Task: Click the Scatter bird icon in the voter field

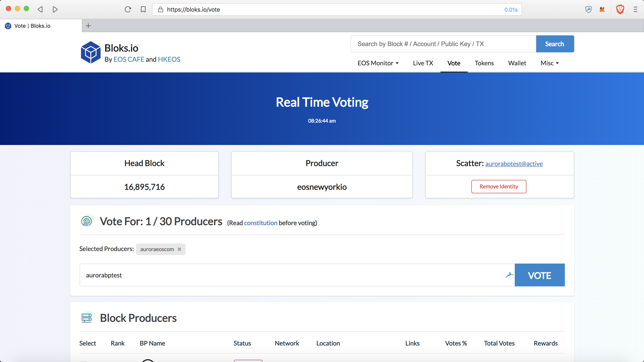Action: (x=509, y=275)
